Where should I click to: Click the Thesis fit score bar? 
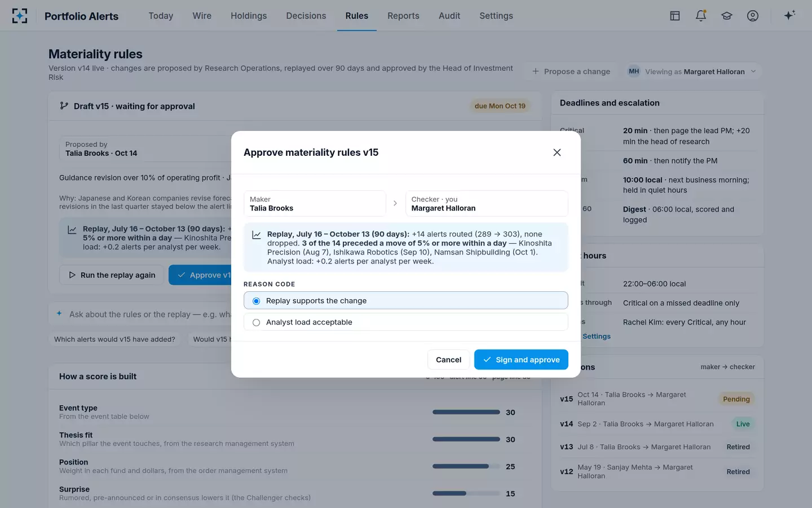click(x=466, y=439)
